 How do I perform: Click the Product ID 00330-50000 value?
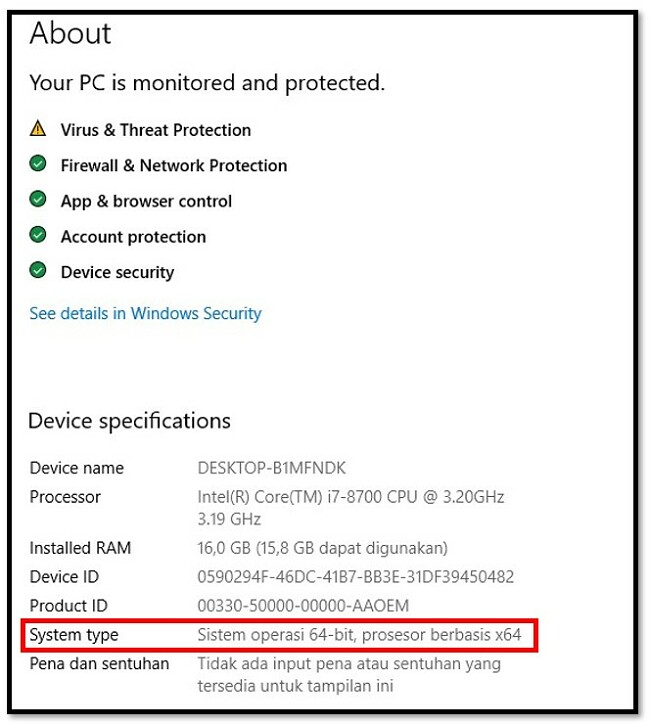click(303, 605)
